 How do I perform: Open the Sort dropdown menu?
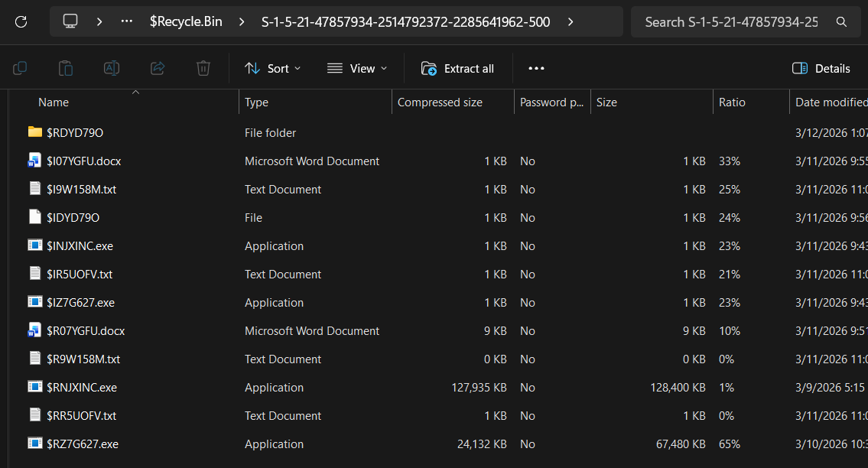click(x=273, y=69)
